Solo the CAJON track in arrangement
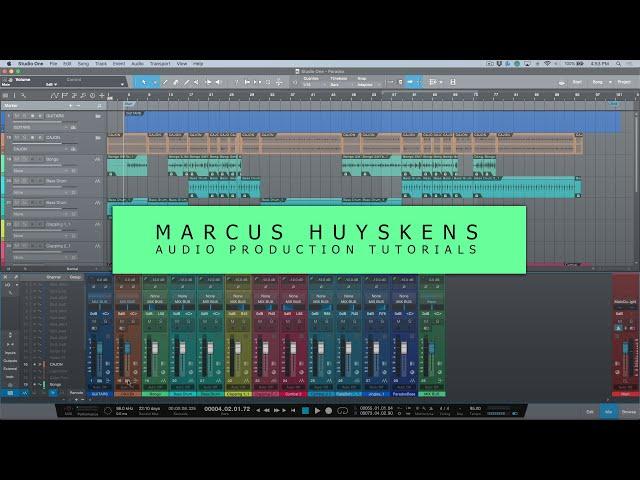This screenshot has width=640, height=480. [24, 138]
